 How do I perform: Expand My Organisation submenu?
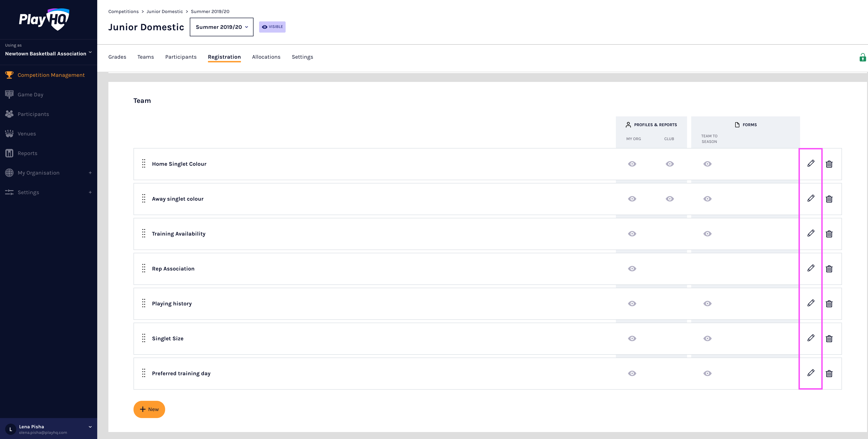point(90,173)
